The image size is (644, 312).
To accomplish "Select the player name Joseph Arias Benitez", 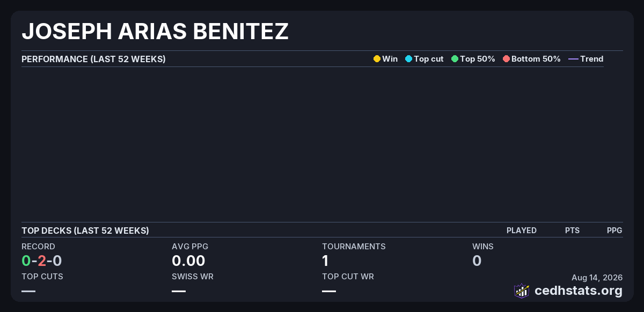I will tap(155, 32).
